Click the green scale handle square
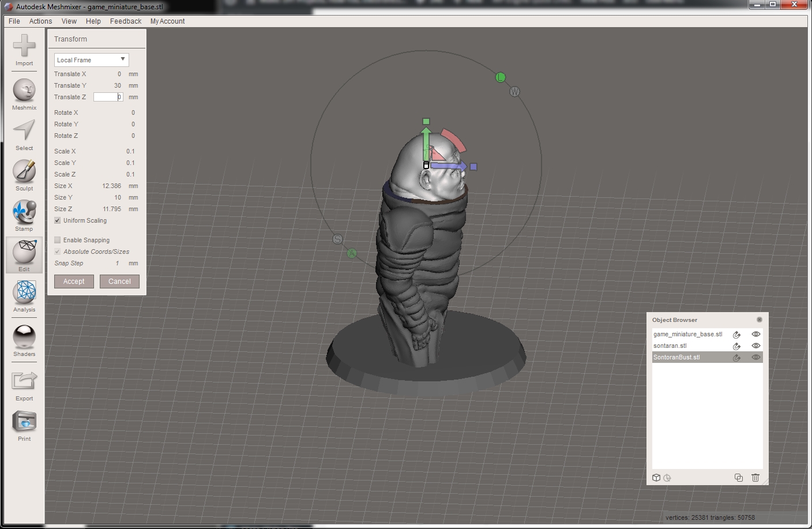 pyautogui.click(x=426, y=122)
